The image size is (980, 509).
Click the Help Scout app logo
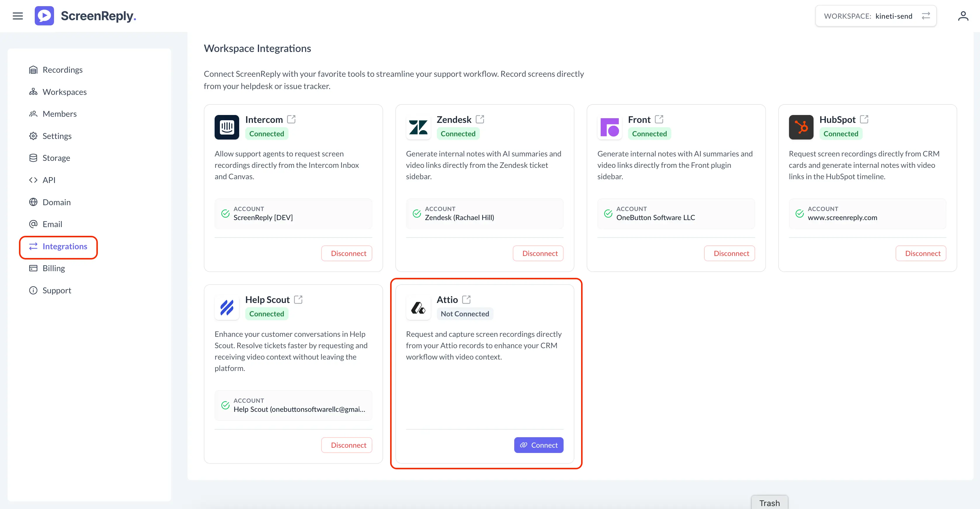(227, 308)
